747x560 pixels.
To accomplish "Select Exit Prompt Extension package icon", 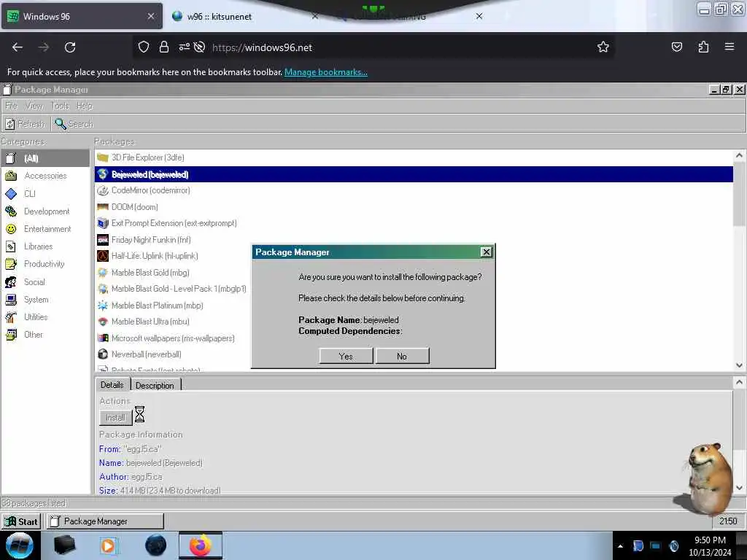I will (x=103, y=223).
